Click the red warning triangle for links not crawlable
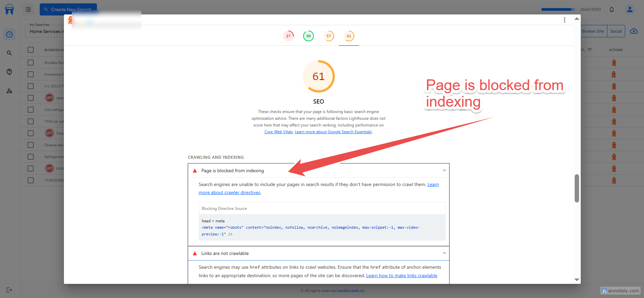Screen dimensions: 644x298 click(194, 254)
